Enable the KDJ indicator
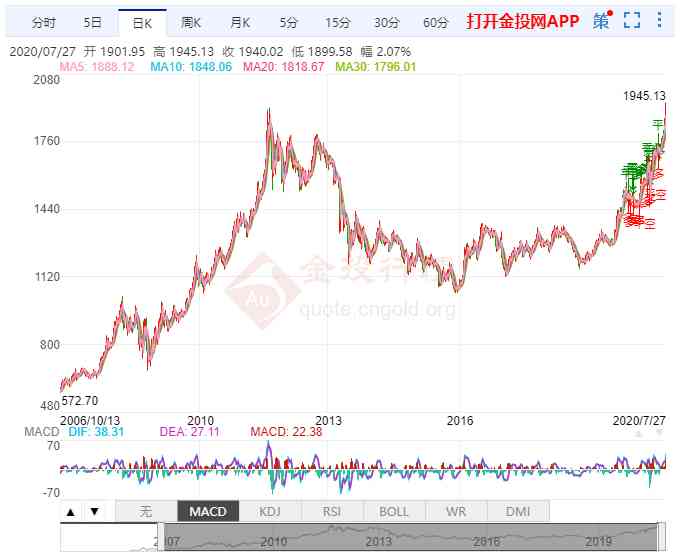The height and width of the screenshot is (556, 680). 270,512
